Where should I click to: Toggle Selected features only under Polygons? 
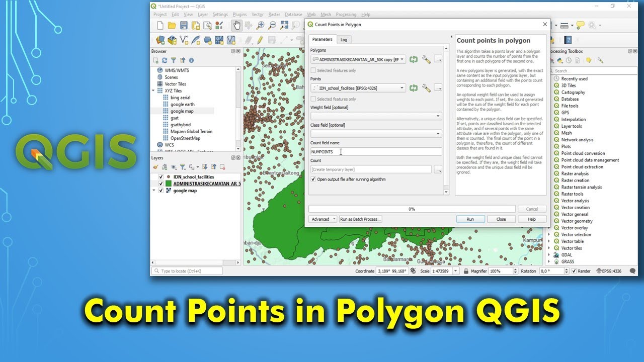coord(313,71)
